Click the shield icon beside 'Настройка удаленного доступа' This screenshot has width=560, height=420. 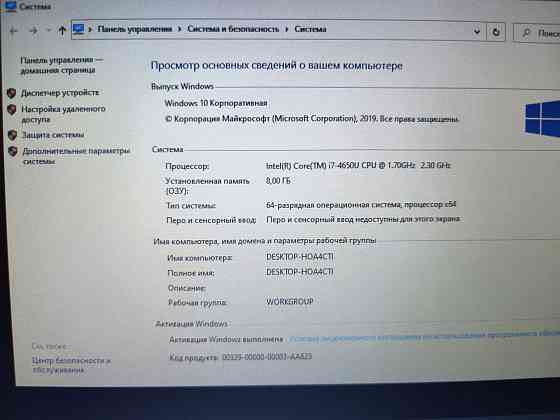tap(12, 110)
